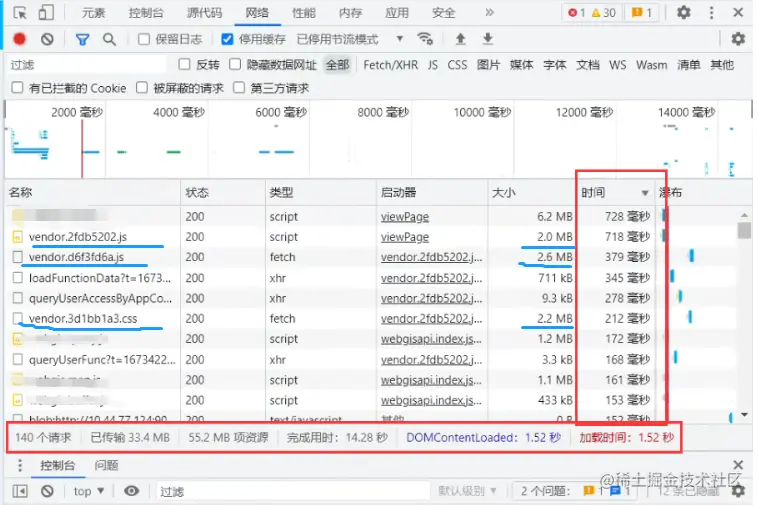Open initiator link of vendor.d6f3fd6a.js row

pos(431,257)
